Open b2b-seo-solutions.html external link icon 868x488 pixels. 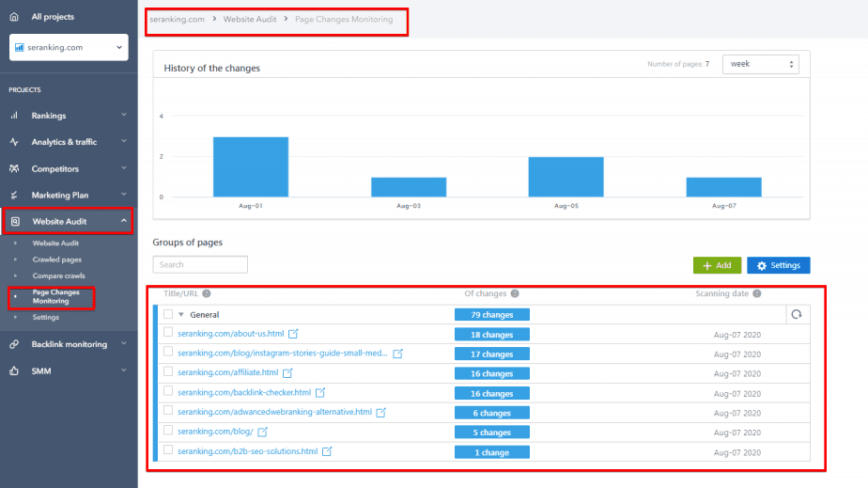coord(327,451)
